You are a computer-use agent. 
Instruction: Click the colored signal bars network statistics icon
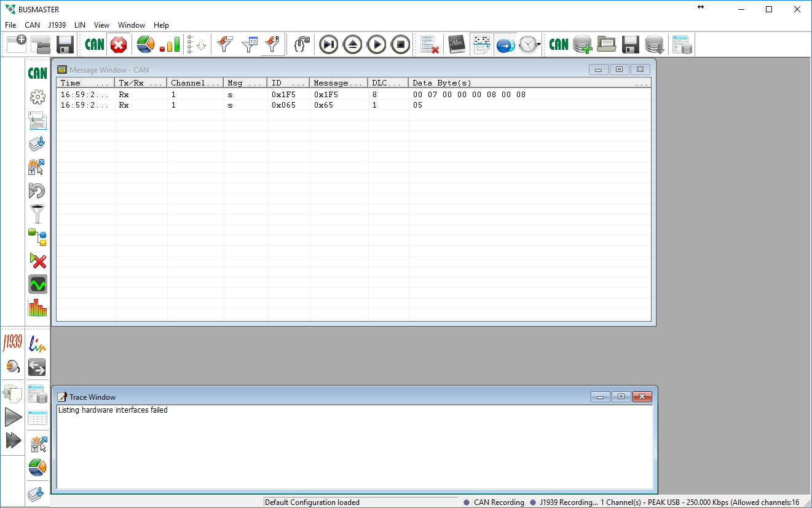(170, 44)
